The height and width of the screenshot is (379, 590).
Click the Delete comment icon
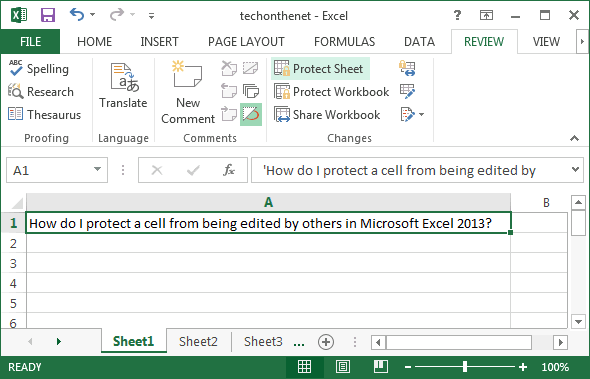tap(229, 68)
